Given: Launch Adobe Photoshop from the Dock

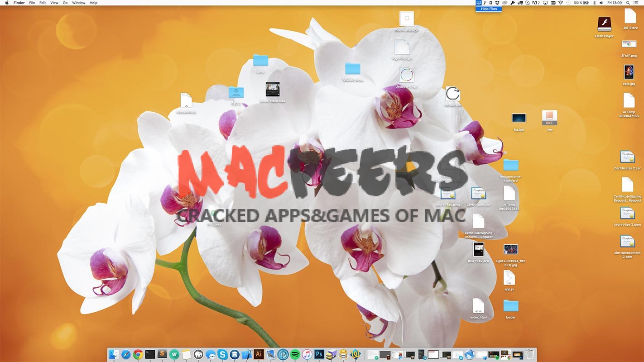Looking at the screenshot, I should (x=319, y=355).
